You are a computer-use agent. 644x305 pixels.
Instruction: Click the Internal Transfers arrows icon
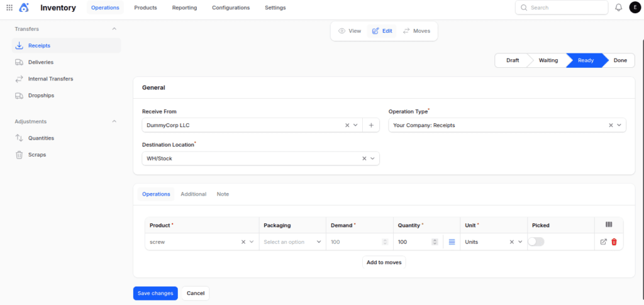tap(19, 79)
